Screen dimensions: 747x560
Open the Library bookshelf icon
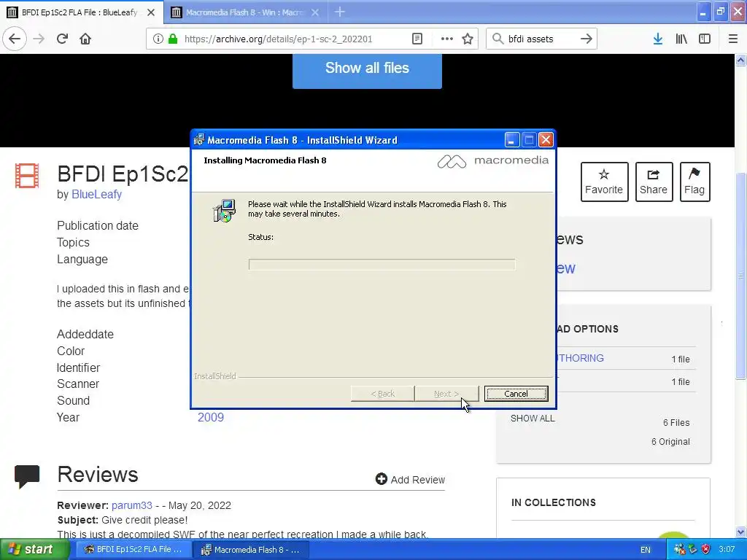[x=681, y=39]
